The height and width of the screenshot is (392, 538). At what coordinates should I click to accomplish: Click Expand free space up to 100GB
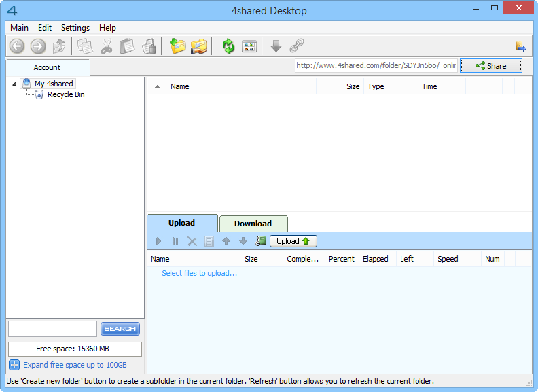coord(75,365)
